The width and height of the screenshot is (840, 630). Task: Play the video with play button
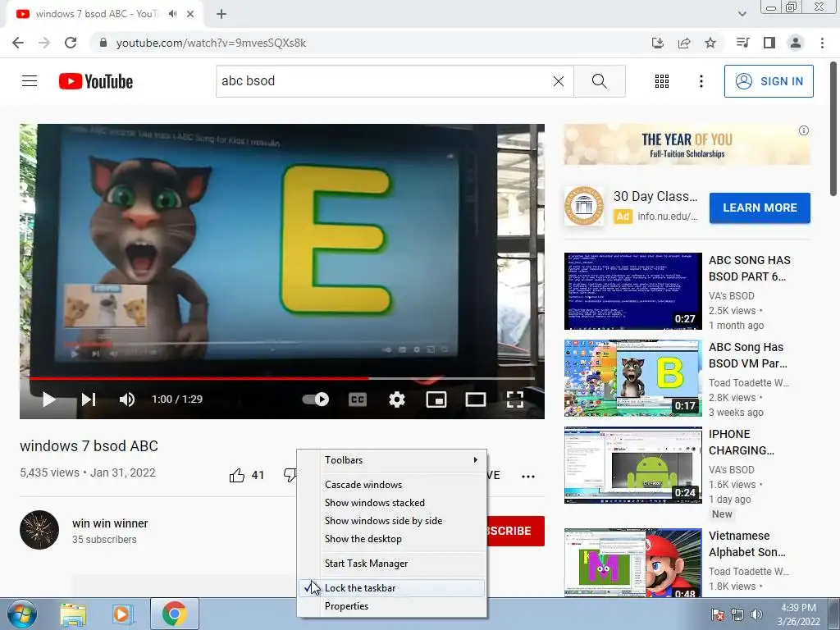pos(48,399)
